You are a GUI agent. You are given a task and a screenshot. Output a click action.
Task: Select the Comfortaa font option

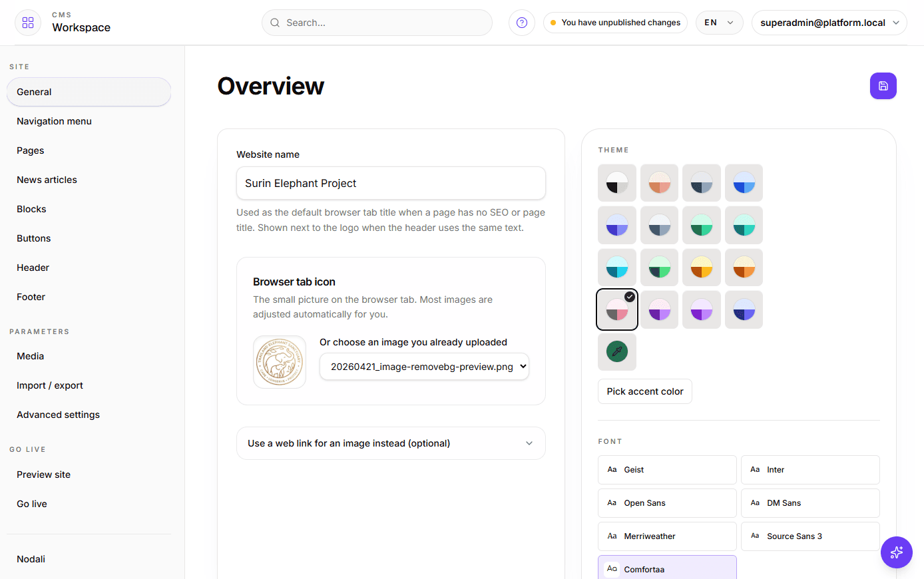coord(667,569)
